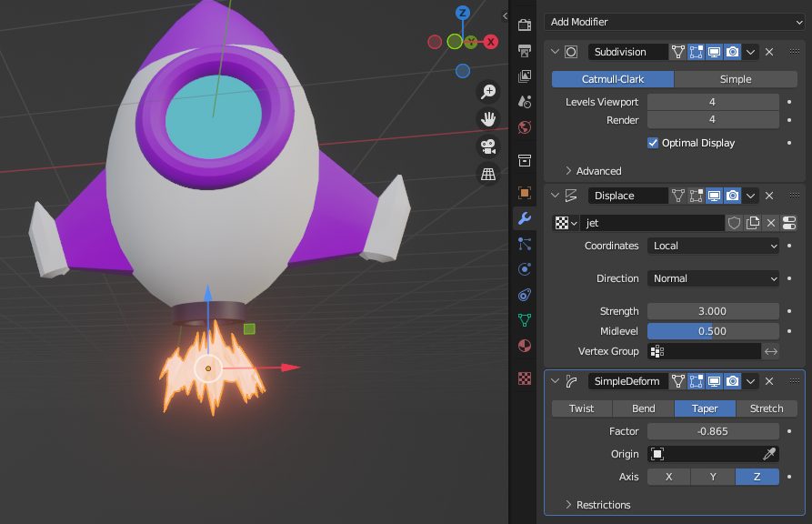Viewport: 812px width, 524px height.
Task: Open the Physics properties tab icon
Action: tap(524, 269)
